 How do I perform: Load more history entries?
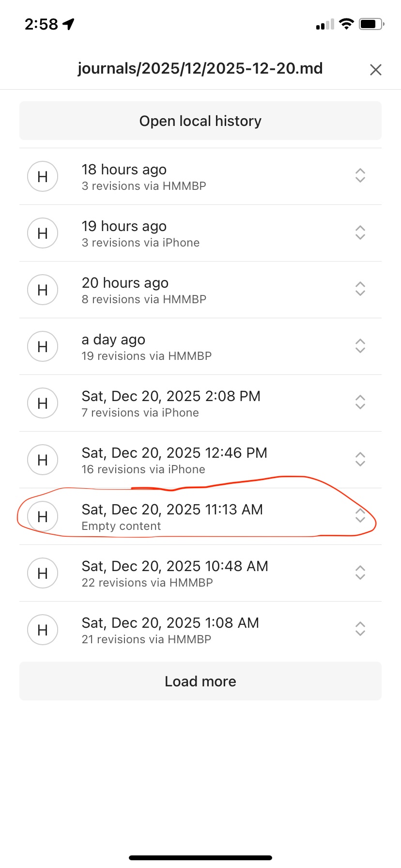coord(200,681)
